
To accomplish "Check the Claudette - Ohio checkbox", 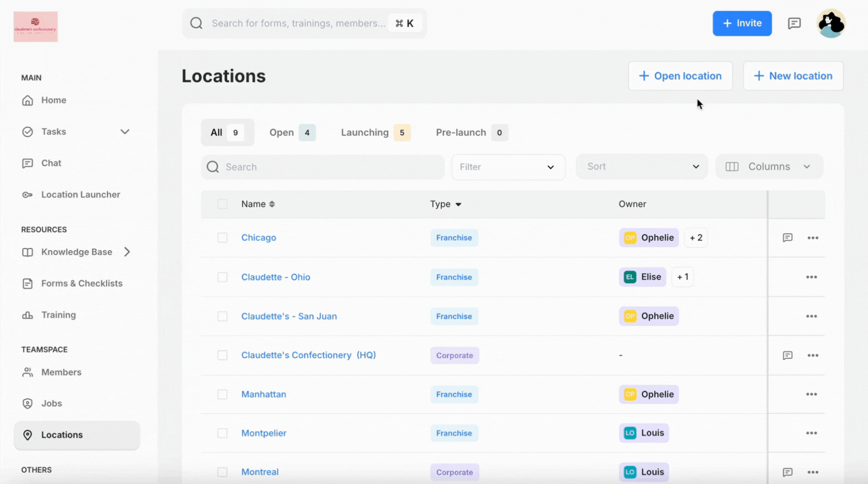I will [x=222, y=277].
